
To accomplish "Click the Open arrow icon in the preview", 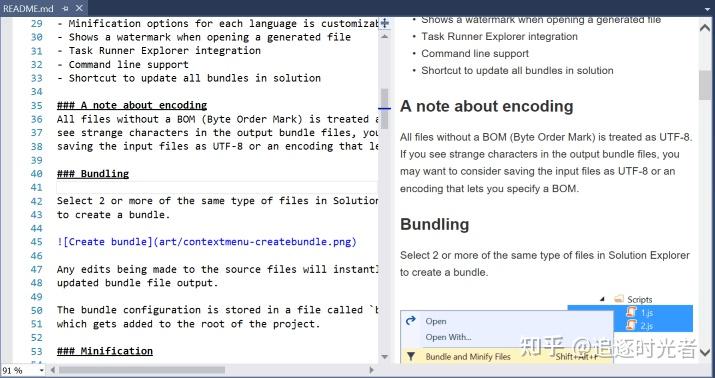I will click(x=411, y=321).
